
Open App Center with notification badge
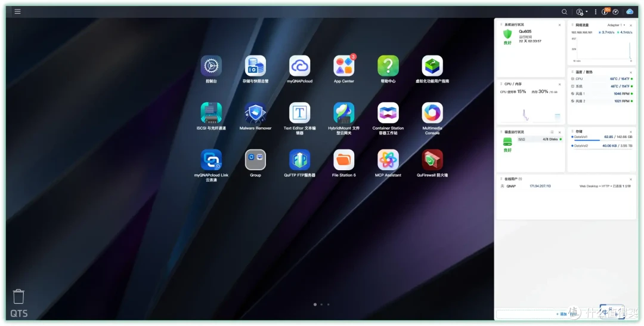344,66
